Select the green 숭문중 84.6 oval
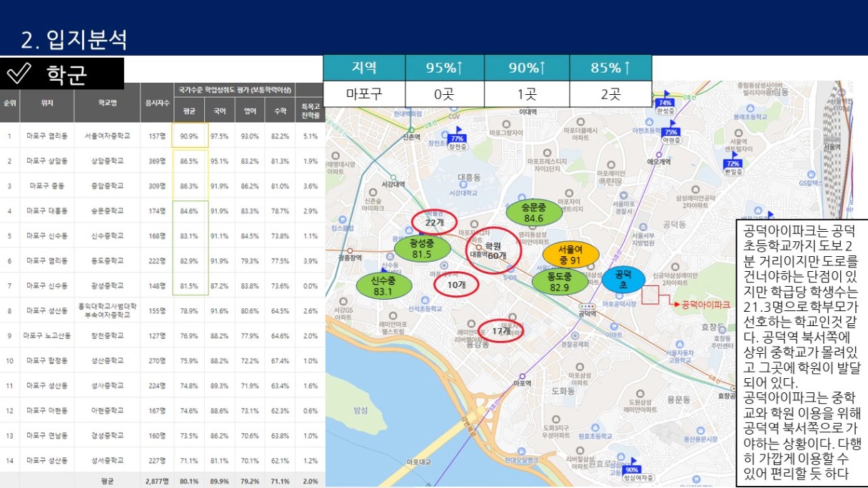 (x=533, y=213)
